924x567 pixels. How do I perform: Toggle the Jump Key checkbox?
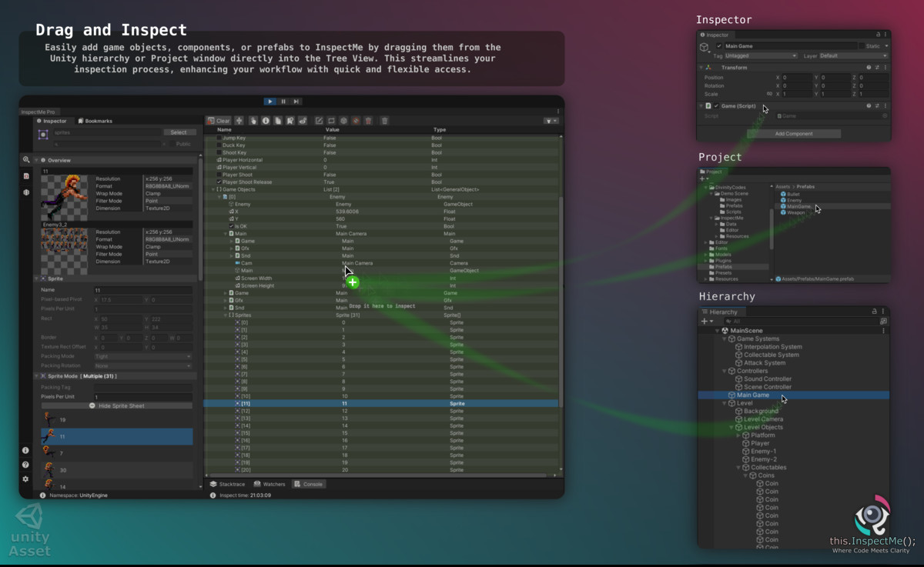pos(219,138)
